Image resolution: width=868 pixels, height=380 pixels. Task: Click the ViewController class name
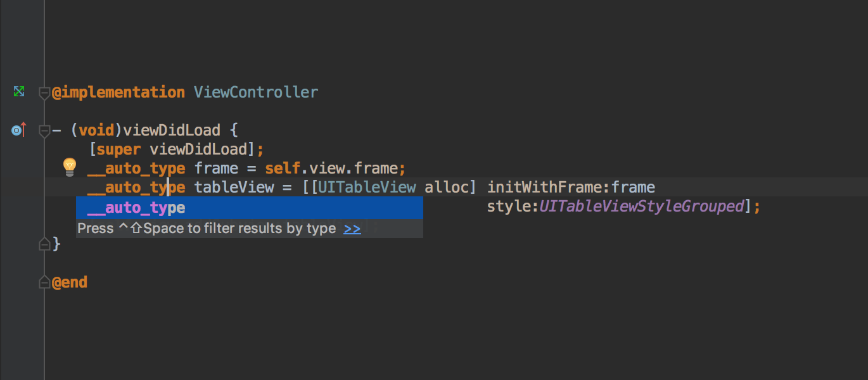(x=256, y=92)
